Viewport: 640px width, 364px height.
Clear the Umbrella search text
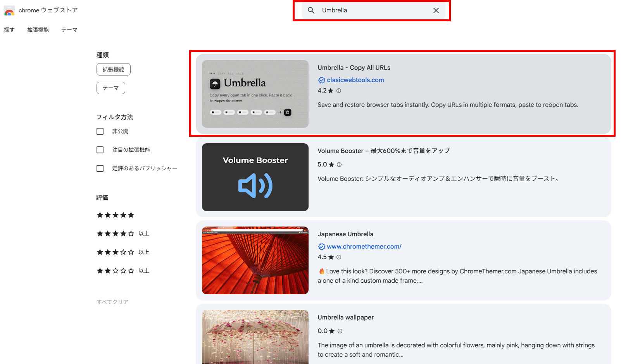[x=436, y=10]
